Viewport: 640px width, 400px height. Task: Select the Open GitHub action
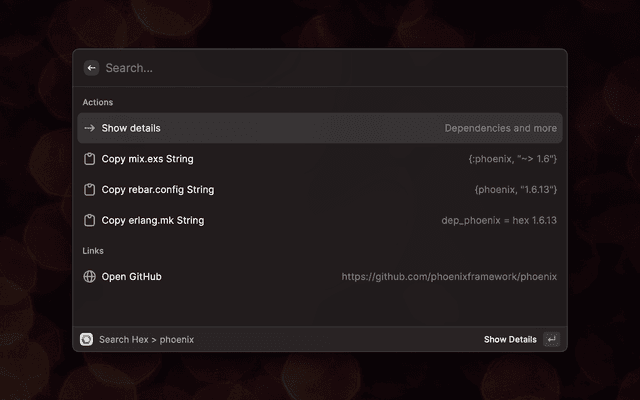coord(131,276)
